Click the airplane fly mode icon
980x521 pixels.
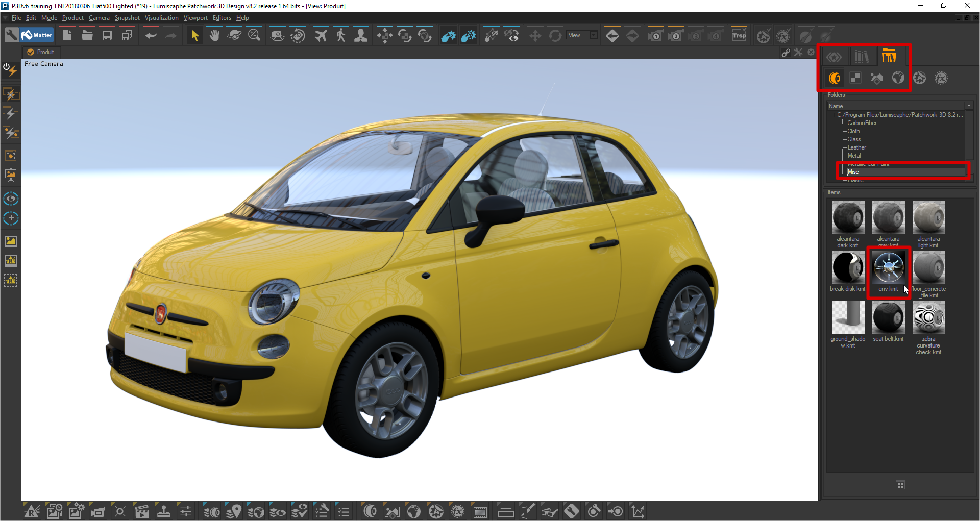pos(321,36)
